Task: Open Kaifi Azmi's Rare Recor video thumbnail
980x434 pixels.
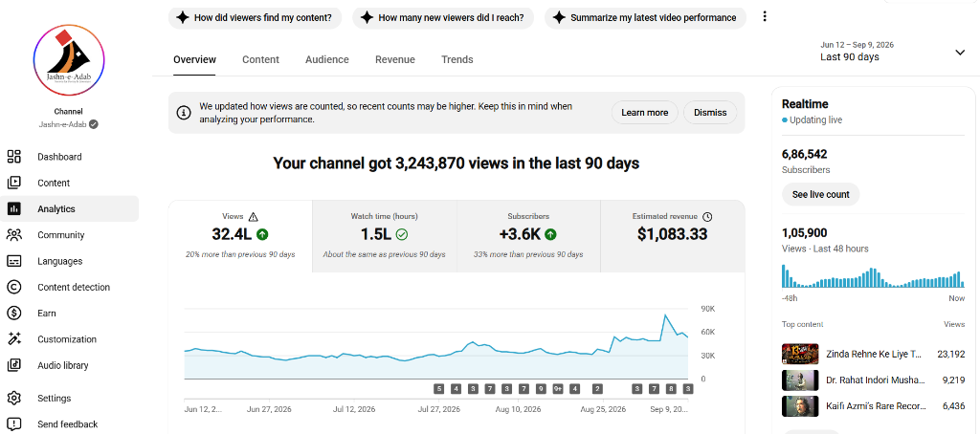Action: click(x=800, y=406)
